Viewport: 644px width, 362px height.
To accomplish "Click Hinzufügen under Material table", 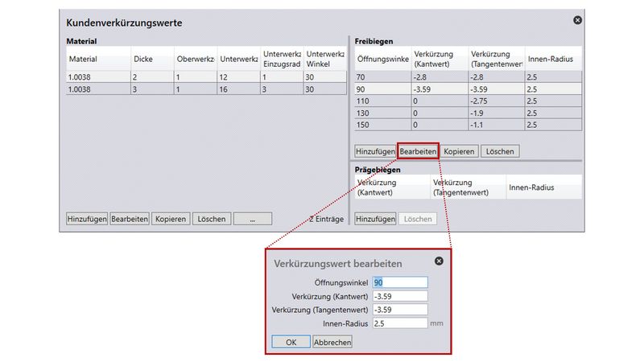I will (86, 219).
